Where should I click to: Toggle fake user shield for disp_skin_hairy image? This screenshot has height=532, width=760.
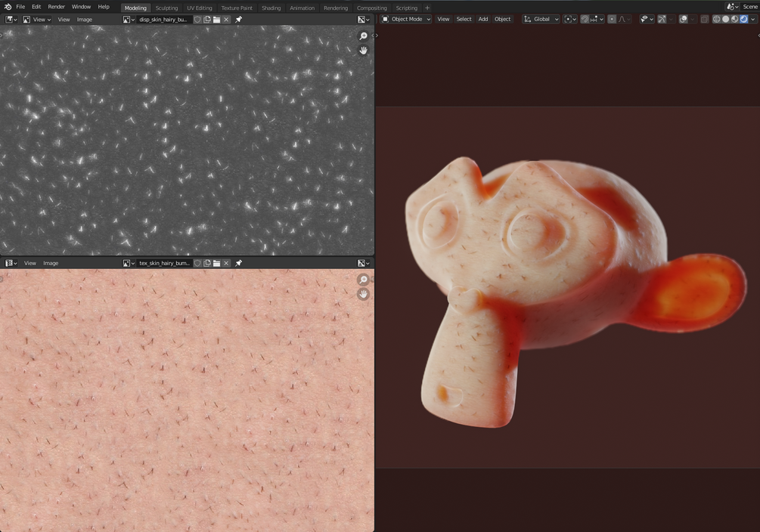click(197, 20)
